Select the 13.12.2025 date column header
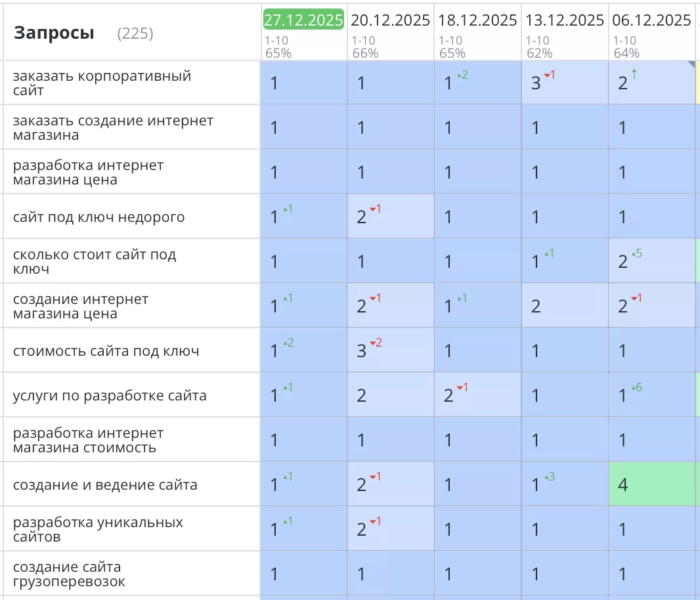 (565, 20)
